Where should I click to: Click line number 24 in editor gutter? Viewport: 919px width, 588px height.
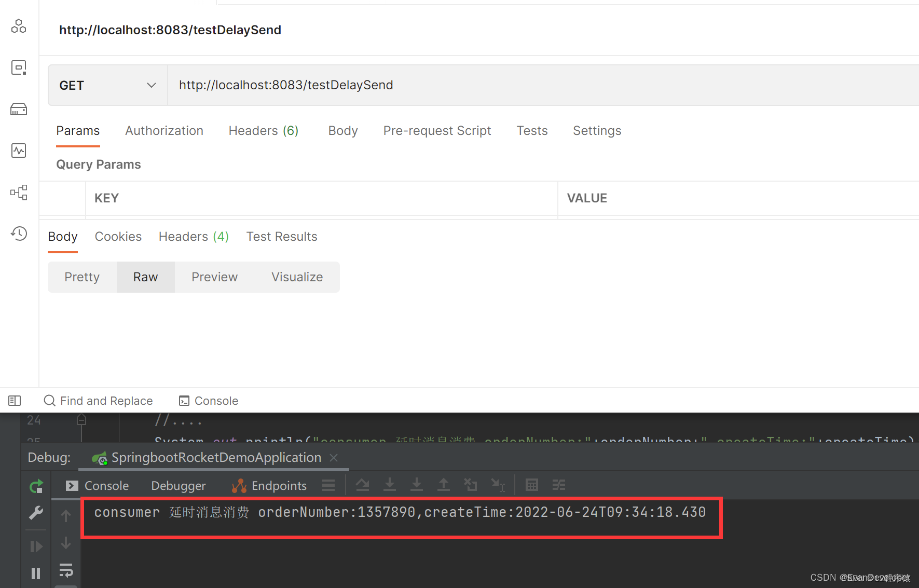tap(34, 420)
